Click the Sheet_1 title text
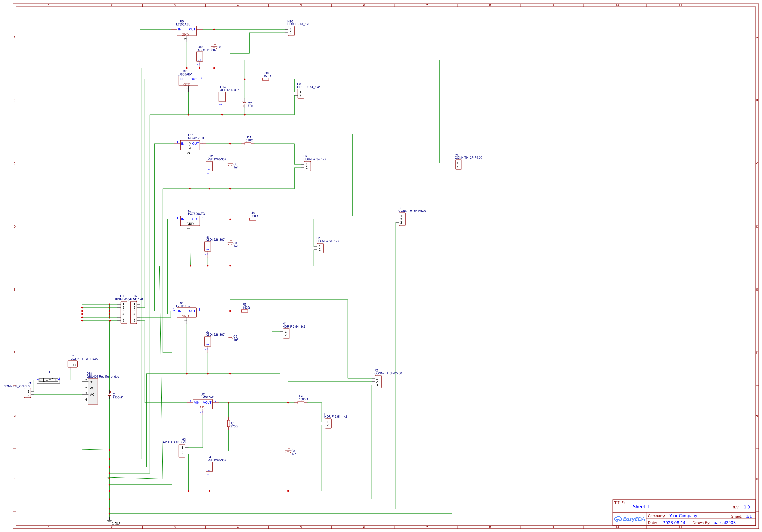Image resolution: width=762 pixels, height=532 pixels. pos(641,507)
